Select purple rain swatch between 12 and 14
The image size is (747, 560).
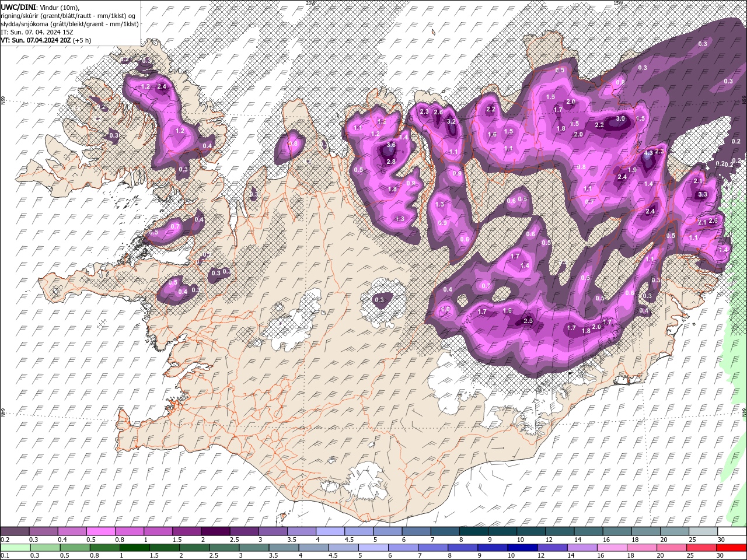click(x=553, y=548)
